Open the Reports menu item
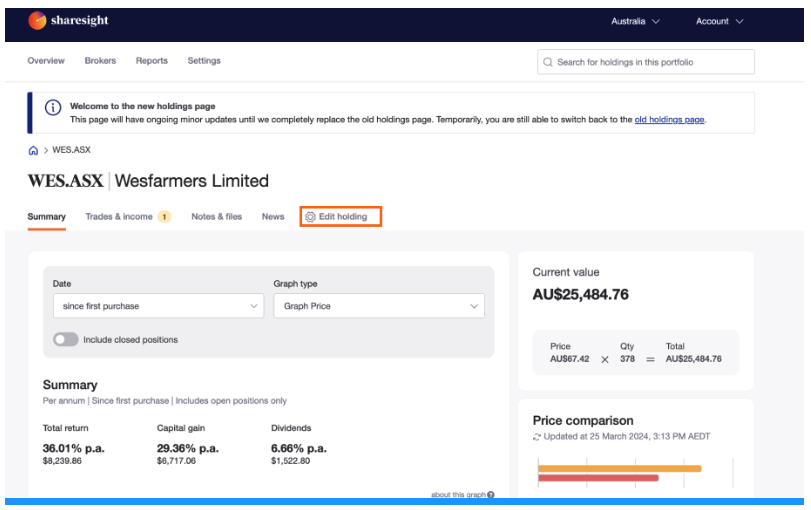Image resolution: width=811 pixels, height=510 pixels. coord(152,61)
